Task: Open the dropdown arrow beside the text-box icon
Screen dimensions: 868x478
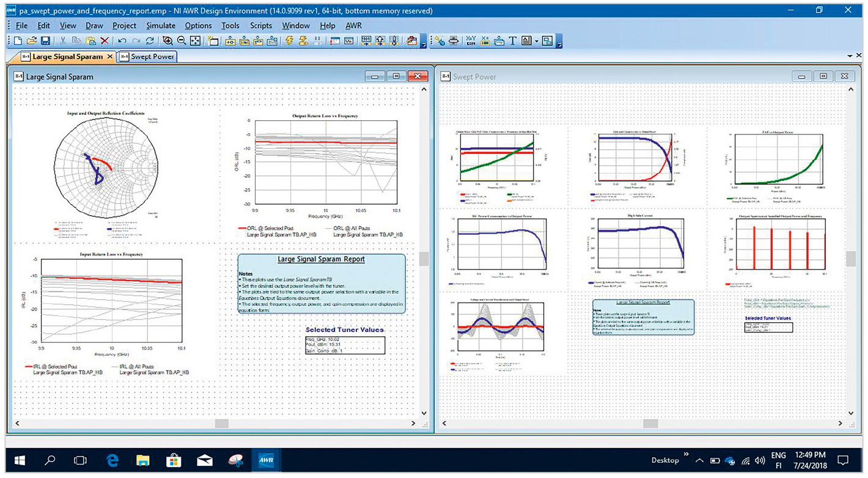Action: [536, 41]
